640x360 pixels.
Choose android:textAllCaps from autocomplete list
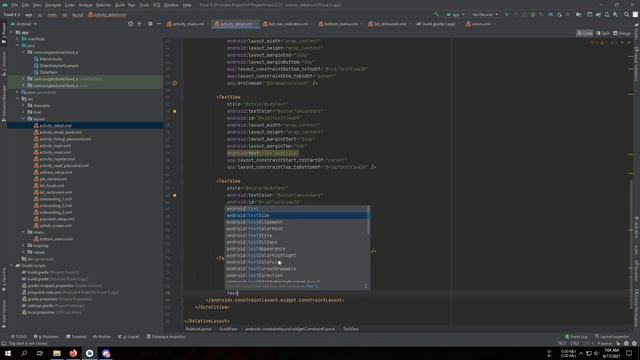pyautogui.click(x=297, y=242)
